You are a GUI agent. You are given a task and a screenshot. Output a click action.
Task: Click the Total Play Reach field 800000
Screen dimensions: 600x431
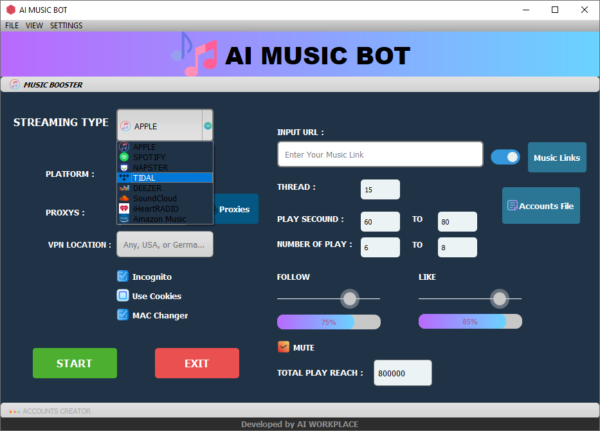click(403, 373)
